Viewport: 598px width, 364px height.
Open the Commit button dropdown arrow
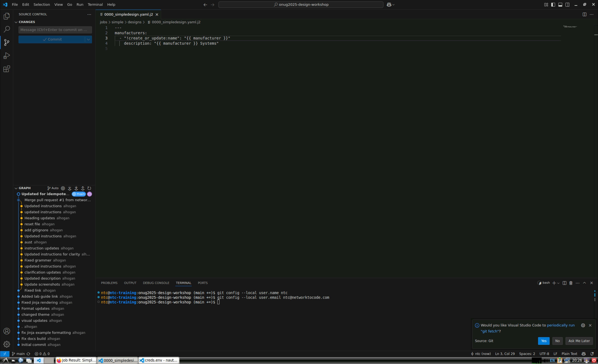click(88, 39)
